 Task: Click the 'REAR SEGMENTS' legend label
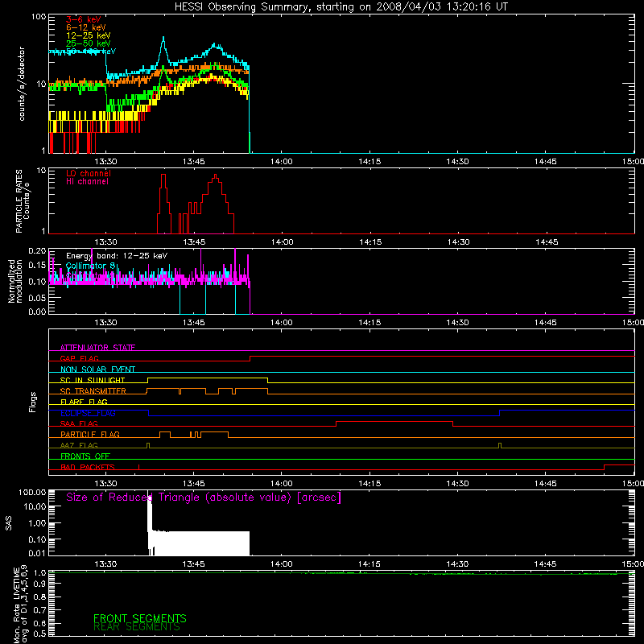pos(136,627)
